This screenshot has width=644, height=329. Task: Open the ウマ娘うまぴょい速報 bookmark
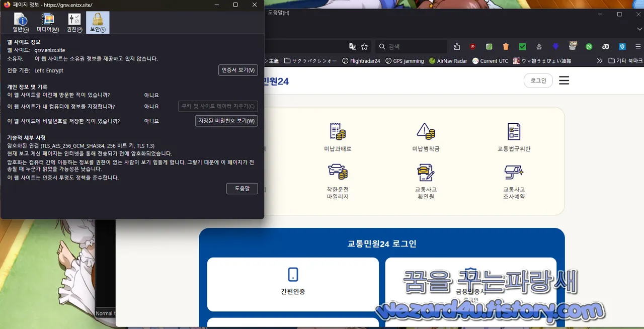click(x=542, y=61)
